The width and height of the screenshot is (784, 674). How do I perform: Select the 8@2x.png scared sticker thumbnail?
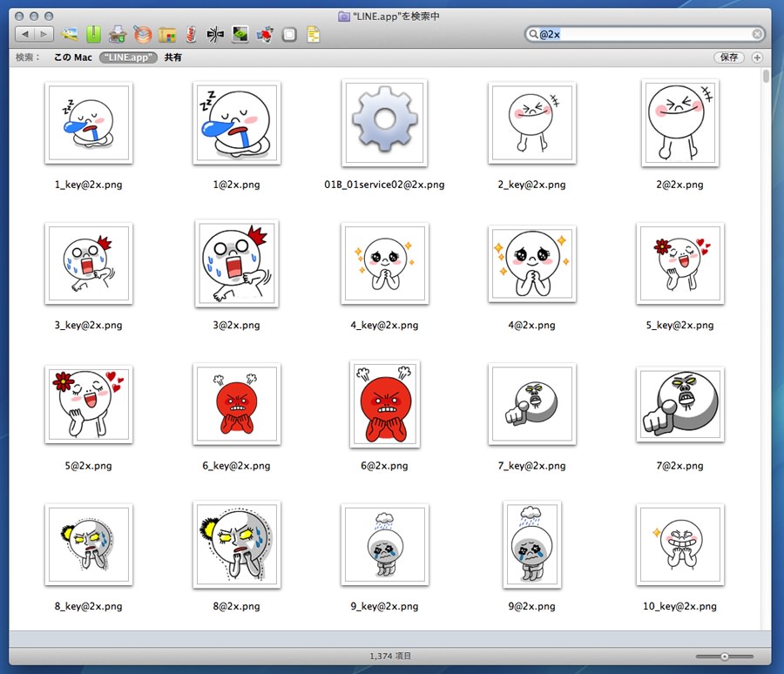236,545
